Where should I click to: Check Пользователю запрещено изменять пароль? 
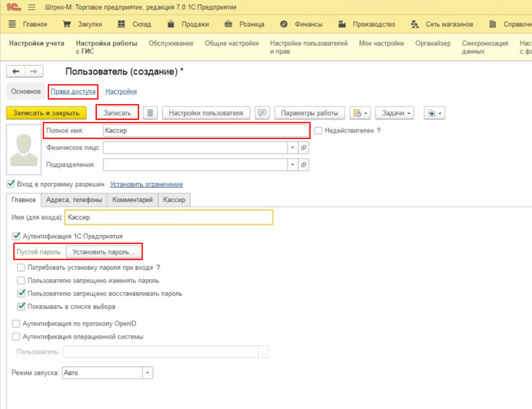click(x=21, y=280)
